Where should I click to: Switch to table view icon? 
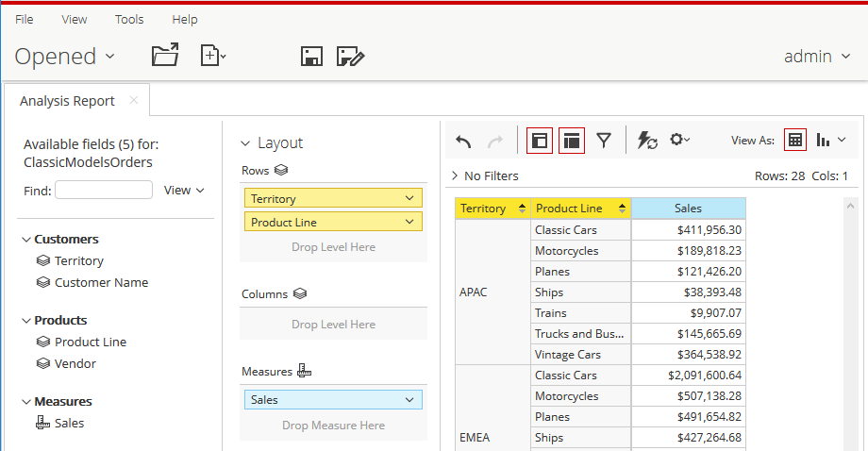pos(795,140)
